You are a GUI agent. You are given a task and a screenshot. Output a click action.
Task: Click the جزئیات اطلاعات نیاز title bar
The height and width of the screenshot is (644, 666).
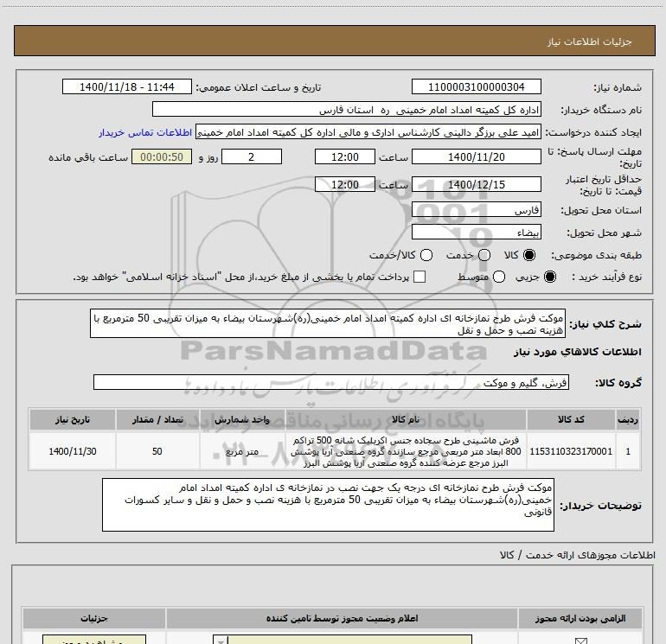click(x=334, y=41)
